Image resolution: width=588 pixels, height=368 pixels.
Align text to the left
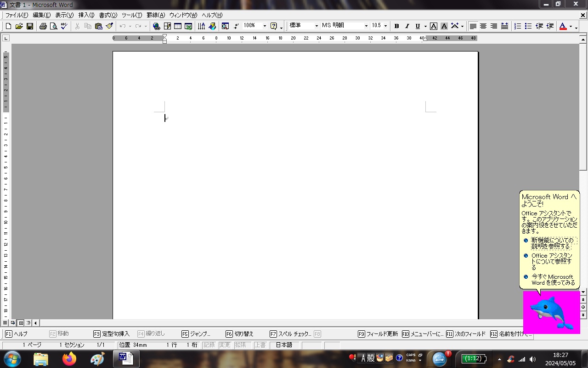(473, 26)
